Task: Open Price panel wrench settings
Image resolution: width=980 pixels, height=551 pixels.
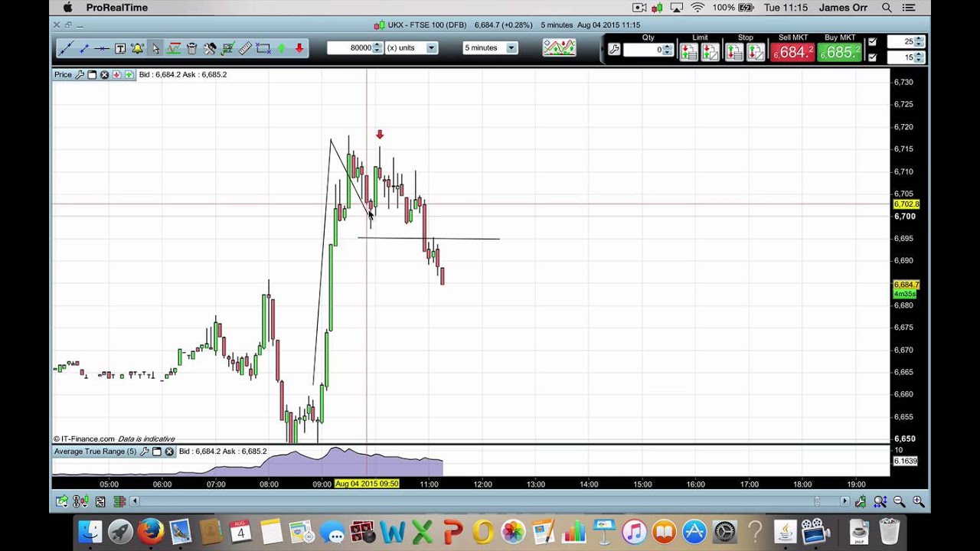Action: (x=79, y=74)
